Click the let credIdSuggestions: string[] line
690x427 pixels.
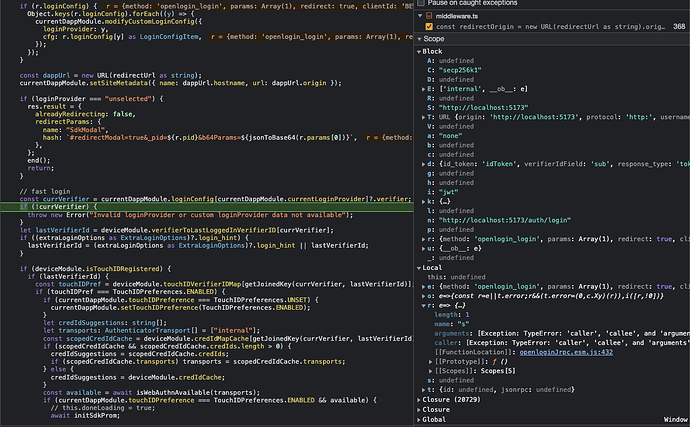coord(105,323)
